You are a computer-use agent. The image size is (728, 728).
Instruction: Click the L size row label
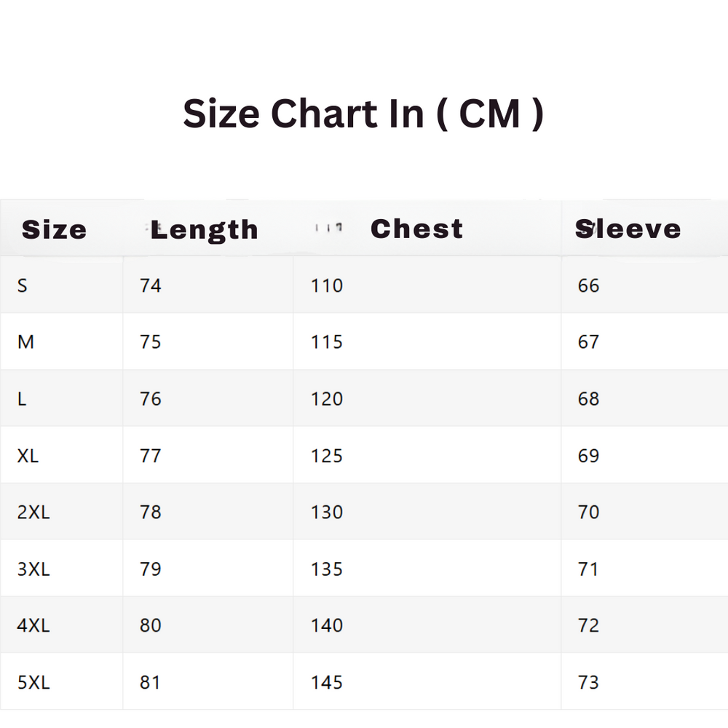point(22,399)
